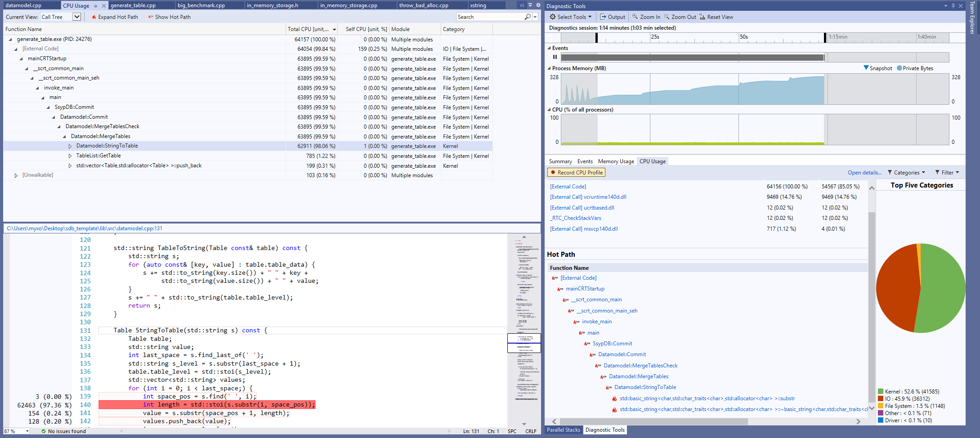
Task: Open the Current View dropdown
Action: coord(77,17)
